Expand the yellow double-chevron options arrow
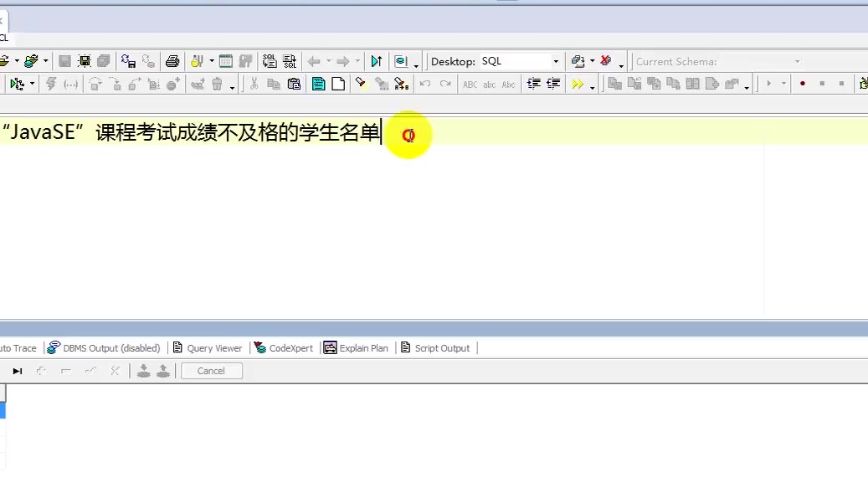Screen dimensions: 868x488 (x=593, y=87)
